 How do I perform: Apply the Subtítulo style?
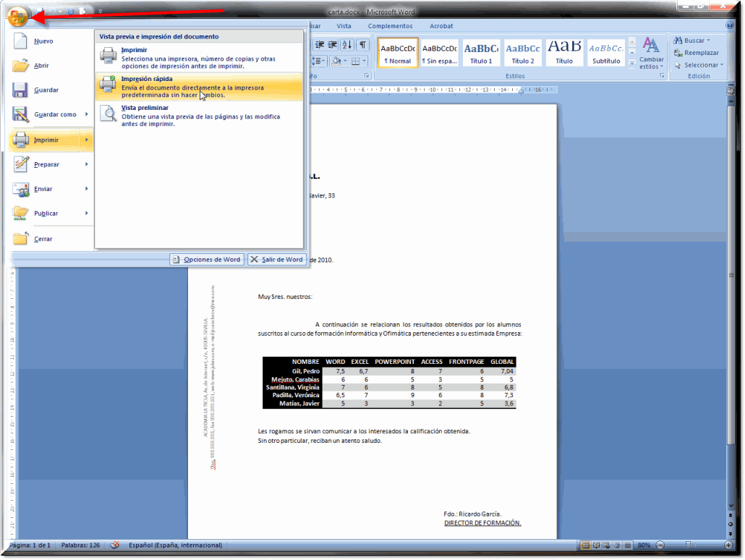point(606,52)
